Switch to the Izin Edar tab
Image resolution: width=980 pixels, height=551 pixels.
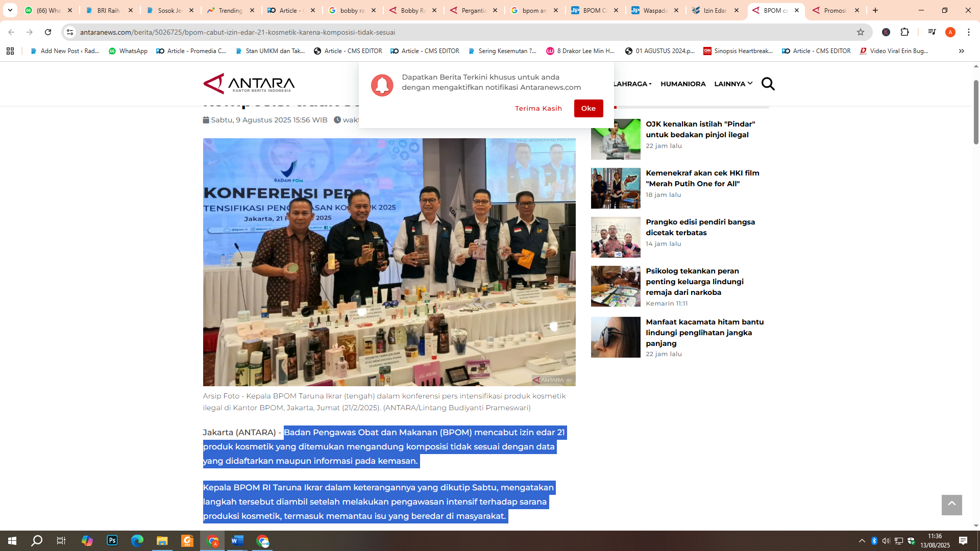pyautogui.click(x=716, y=10)
